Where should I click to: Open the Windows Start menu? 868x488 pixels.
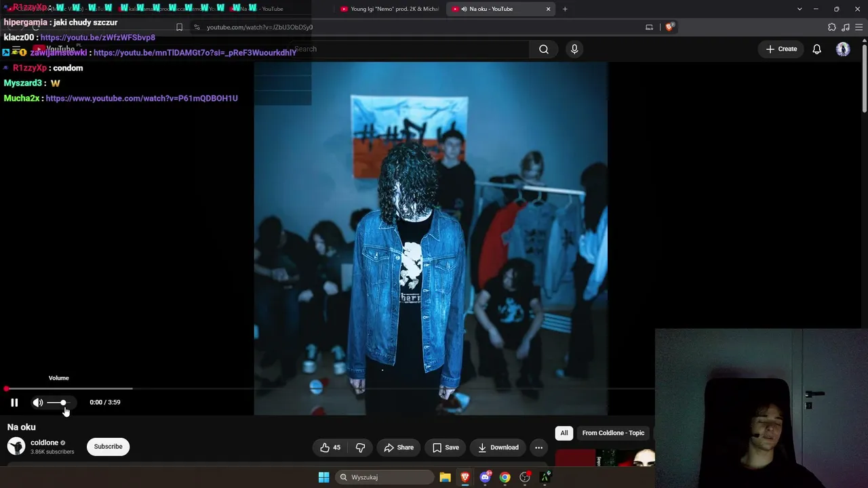(x=324, y=477)
